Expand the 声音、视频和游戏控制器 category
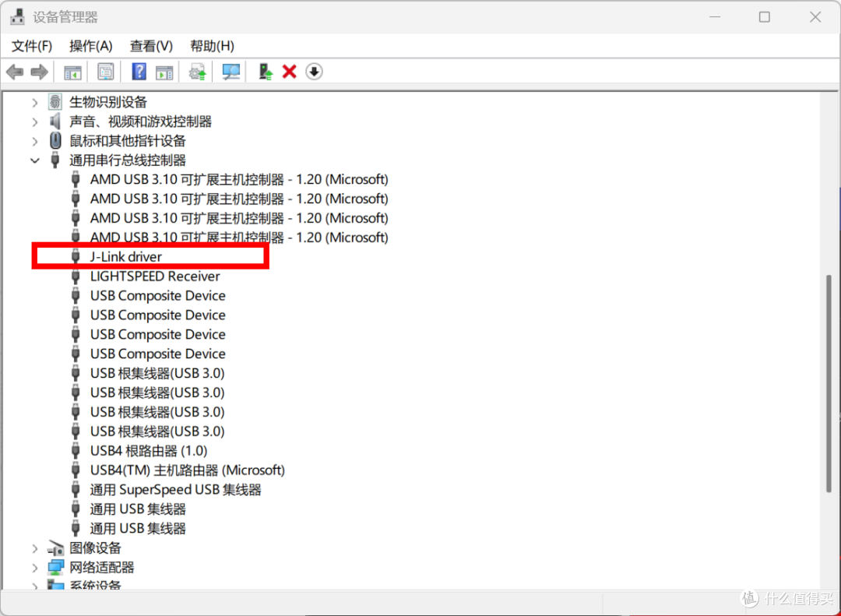This screenshot has width=841, height=616. 35,121
